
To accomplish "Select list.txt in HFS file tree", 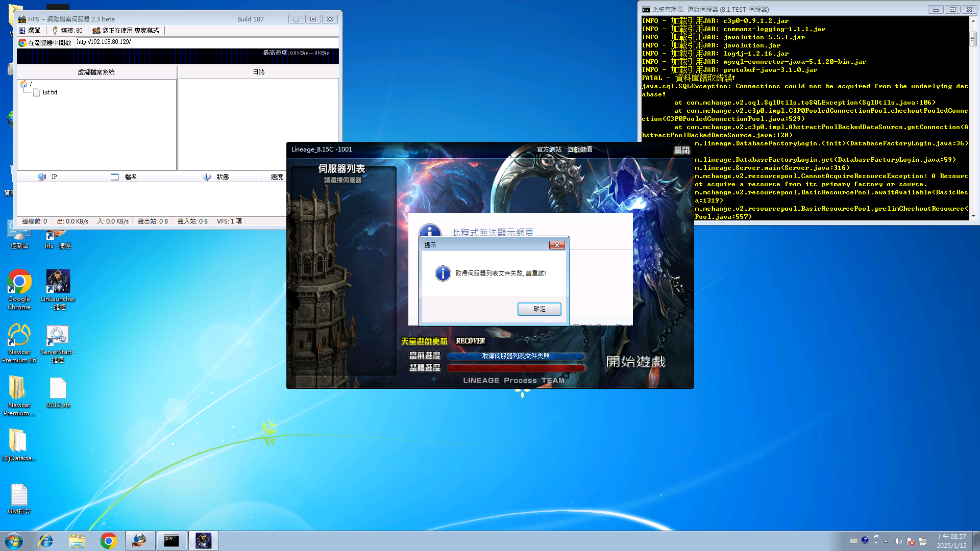I will 45,92.
